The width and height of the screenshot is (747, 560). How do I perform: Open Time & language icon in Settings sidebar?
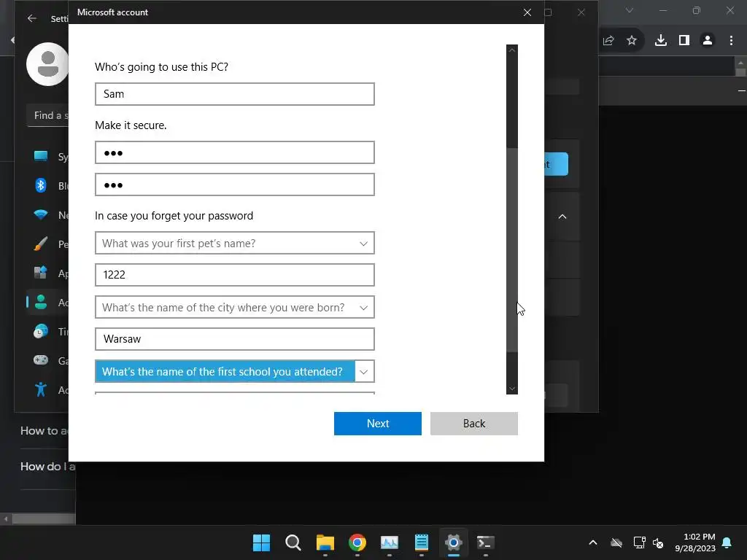coord(41,331)
